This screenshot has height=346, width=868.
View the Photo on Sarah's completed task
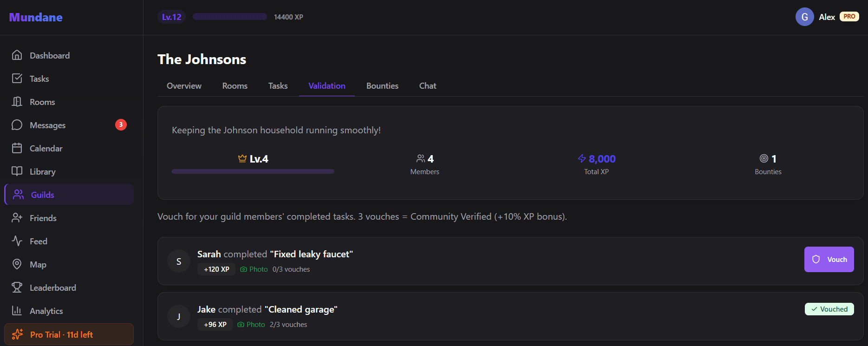(254, 269)
